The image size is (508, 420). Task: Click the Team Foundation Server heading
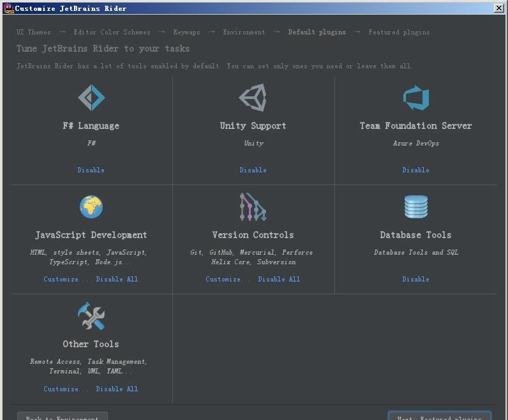(x=415, y=126)
